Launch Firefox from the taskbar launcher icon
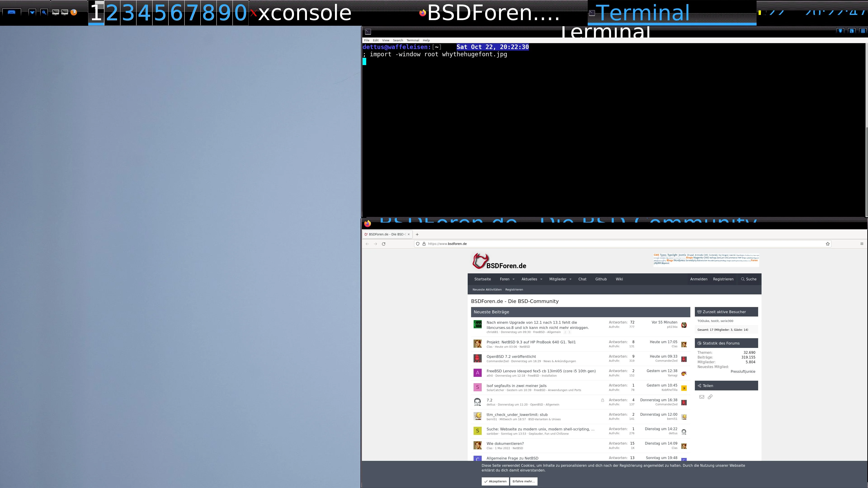868x488 pixels. point(74,12)
